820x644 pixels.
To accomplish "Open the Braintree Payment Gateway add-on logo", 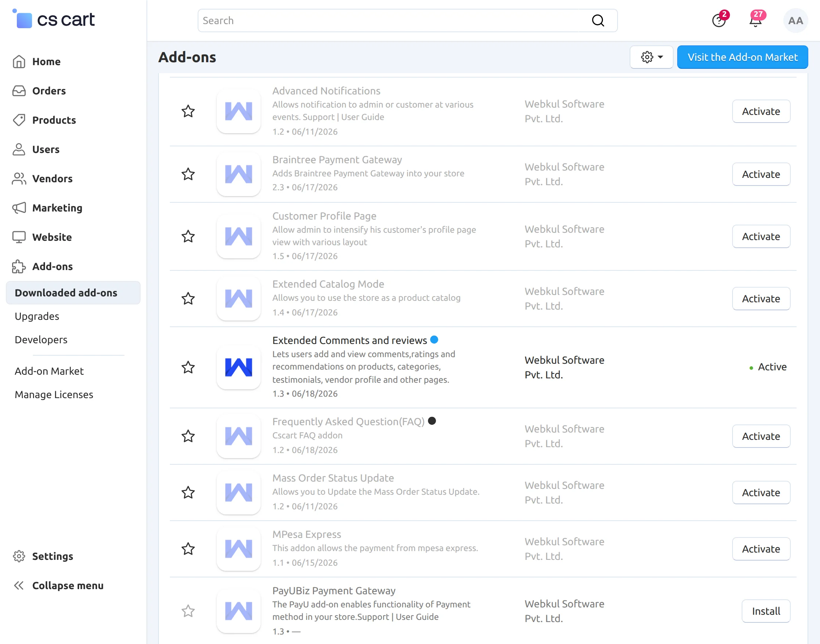I will (x=238, y=174).
